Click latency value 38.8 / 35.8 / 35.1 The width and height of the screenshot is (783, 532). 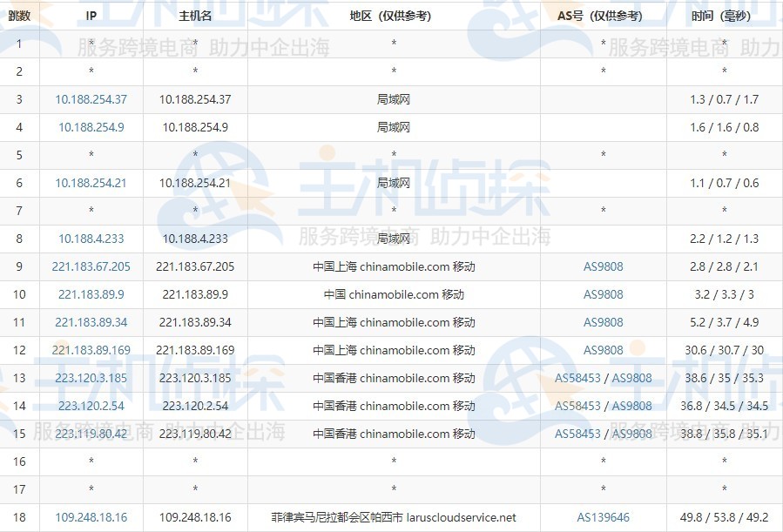click(724, 434)
